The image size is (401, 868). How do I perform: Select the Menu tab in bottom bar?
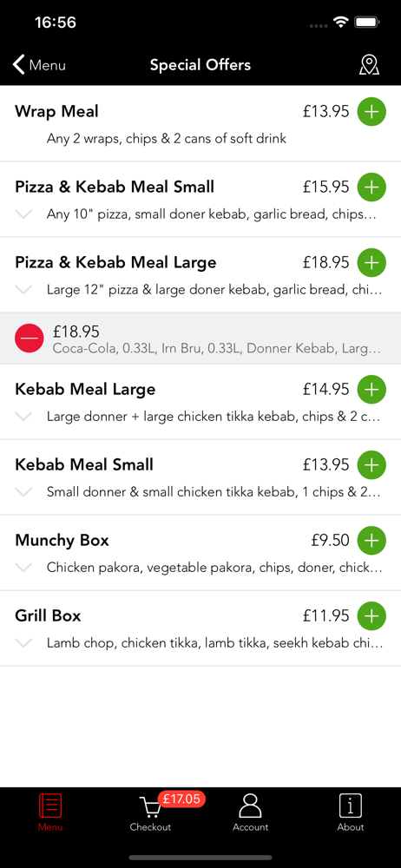[x=50, y=812]
